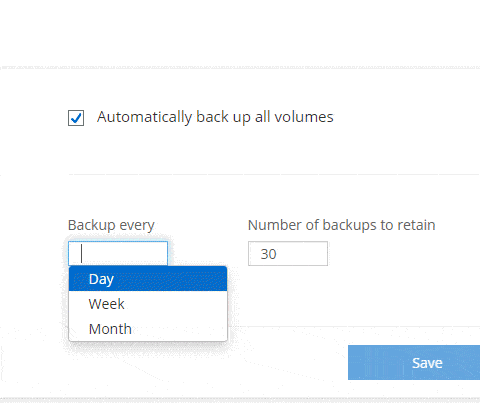Set backup interval to Month
480x403 pixels.
[148, 329]
